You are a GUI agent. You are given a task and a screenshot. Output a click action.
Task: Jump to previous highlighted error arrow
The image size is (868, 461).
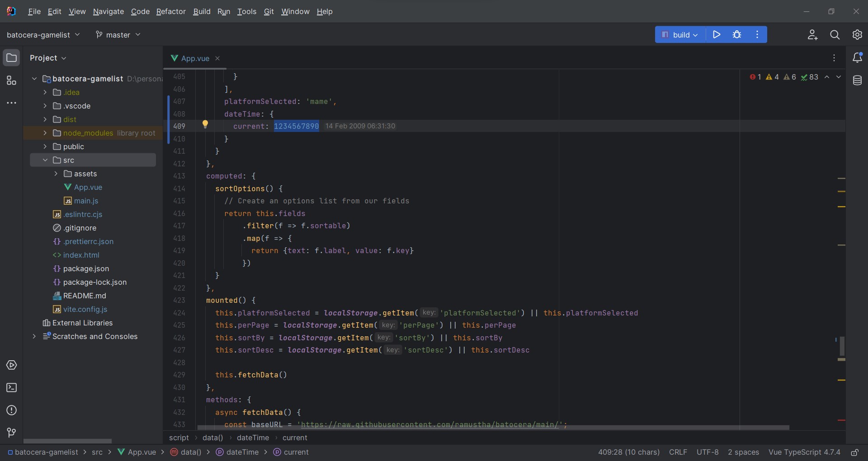pyautogui.click(x=827, y=77)
